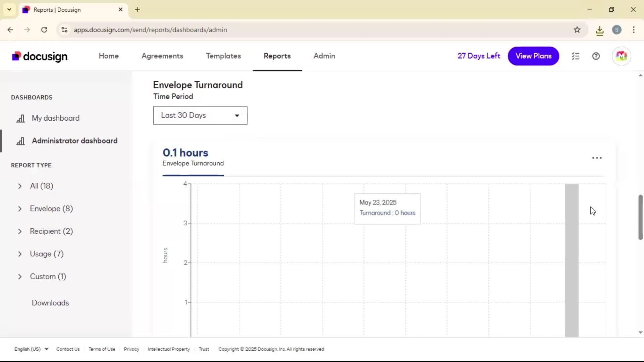Expand the Usage (7) report type

tap(20, 254)
